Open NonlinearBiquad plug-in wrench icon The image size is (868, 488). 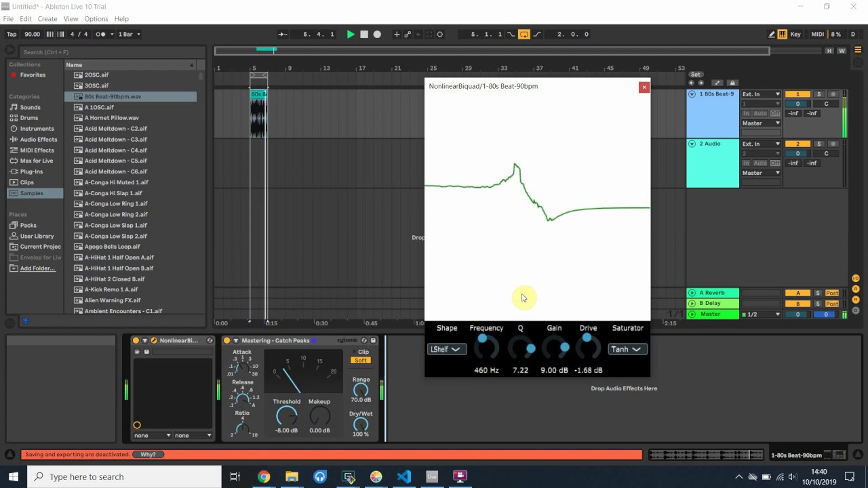tap(154, 340)
